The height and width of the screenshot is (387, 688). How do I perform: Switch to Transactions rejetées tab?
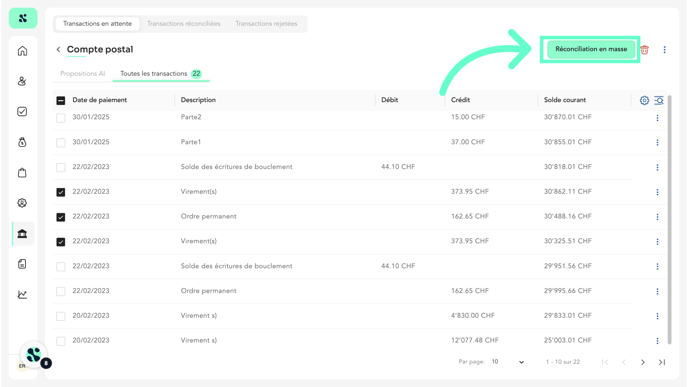(x=266, y=24)
